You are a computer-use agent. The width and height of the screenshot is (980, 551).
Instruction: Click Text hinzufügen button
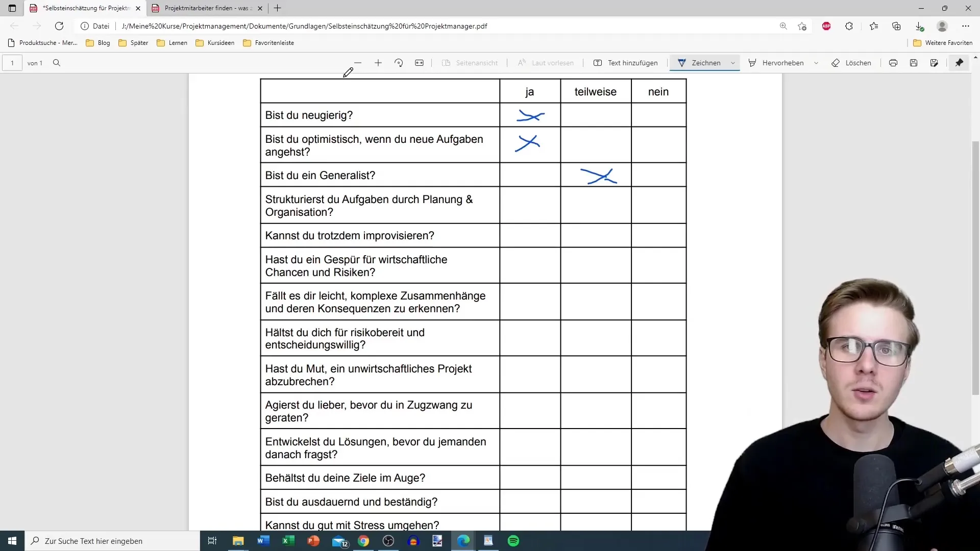626,63
